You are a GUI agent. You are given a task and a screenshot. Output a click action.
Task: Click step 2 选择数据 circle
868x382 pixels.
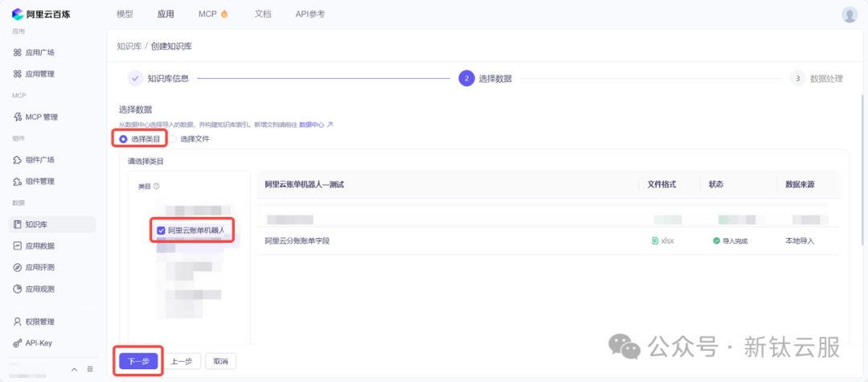click(467, 79)
